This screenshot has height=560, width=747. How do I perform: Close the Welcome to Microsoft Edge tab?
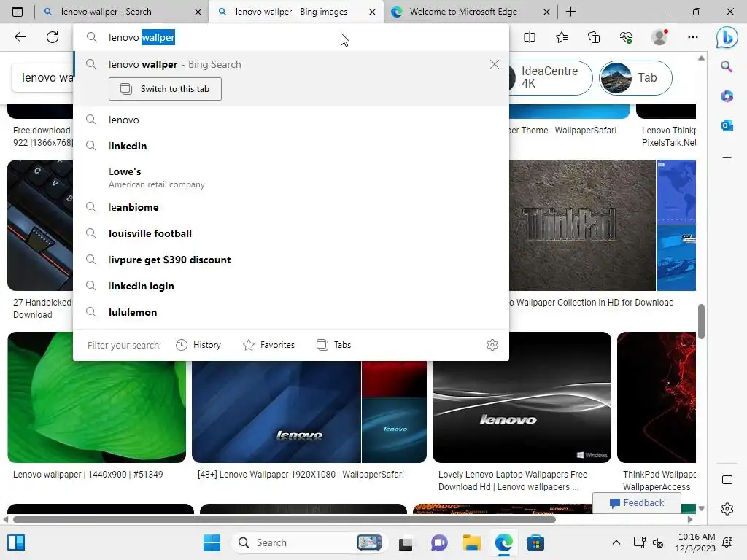click(547, 12)
